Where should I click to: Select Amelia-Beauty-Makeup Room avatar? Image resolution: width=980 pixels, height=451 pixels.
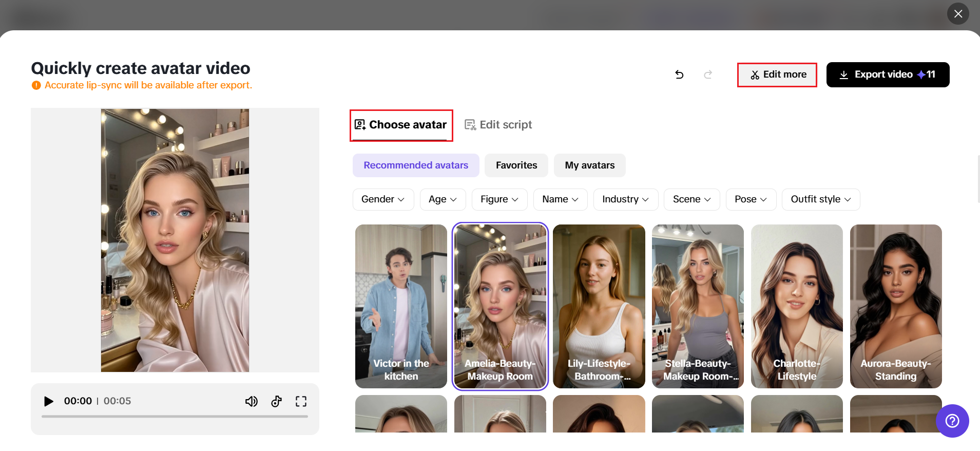click(500, 306)
